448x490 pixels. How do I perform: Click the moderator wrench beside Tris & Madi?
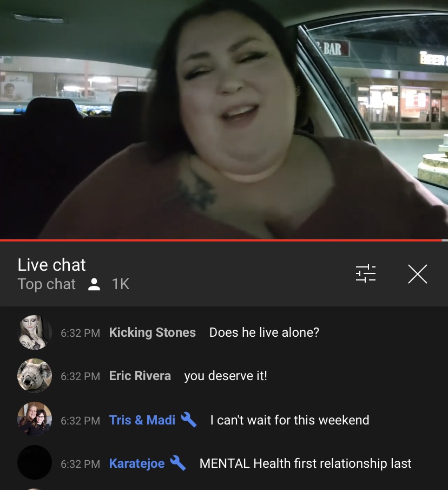pyautogui.click(x=189, y=420)
